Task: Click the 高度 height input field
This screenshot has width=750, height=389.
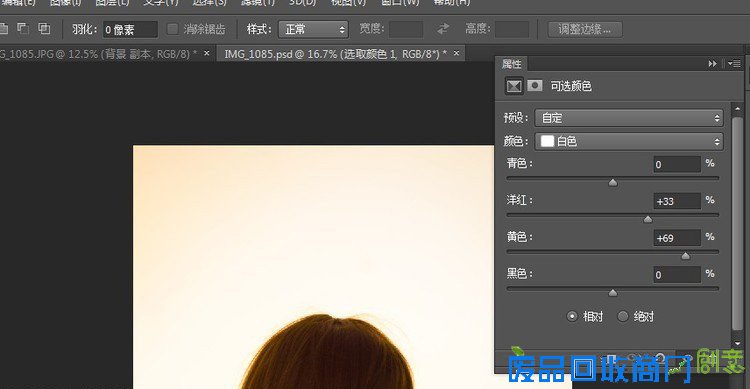Action: 512,29
